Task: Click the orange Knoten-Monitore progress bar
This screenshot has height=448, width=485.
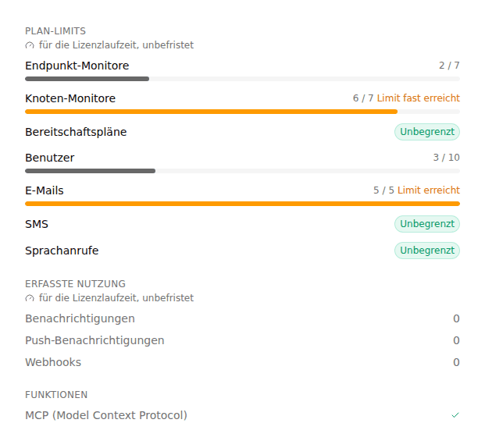Action: (242, 112)
